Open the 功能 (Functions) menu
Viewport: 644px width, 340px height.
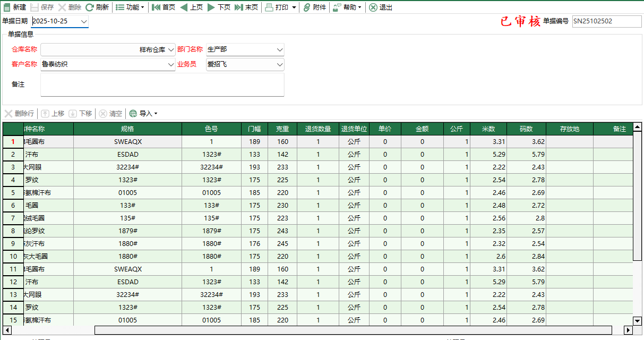pos(129,7)
